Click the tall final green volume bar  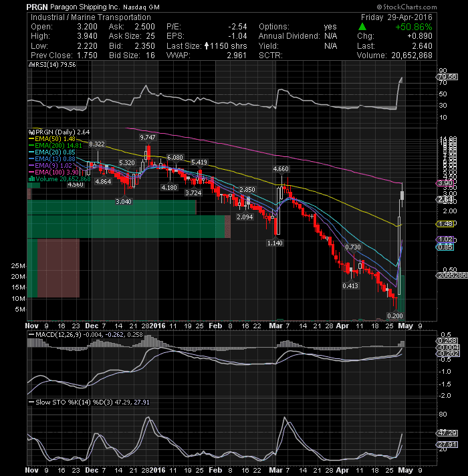[x=402, y=297]
